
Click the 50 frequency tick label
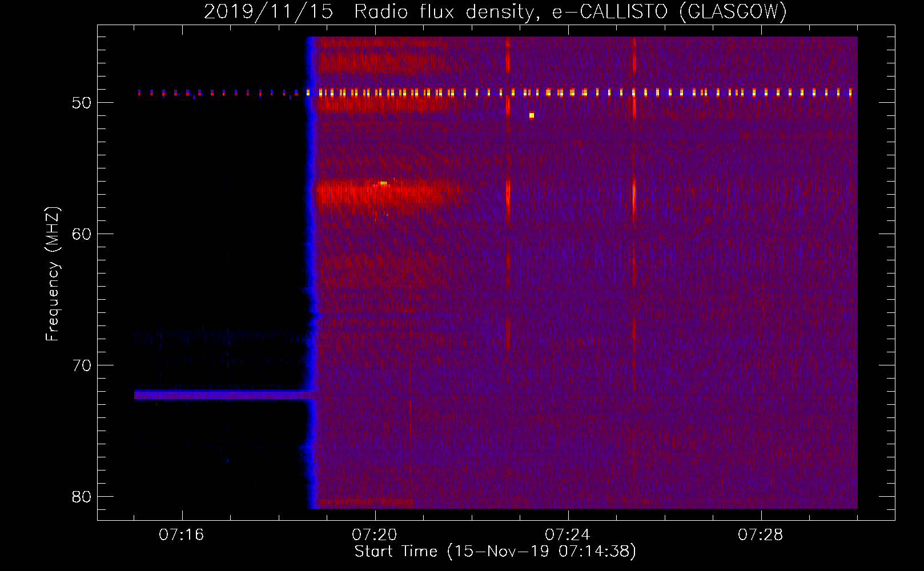pyautogui.click(x=82, y=103)
